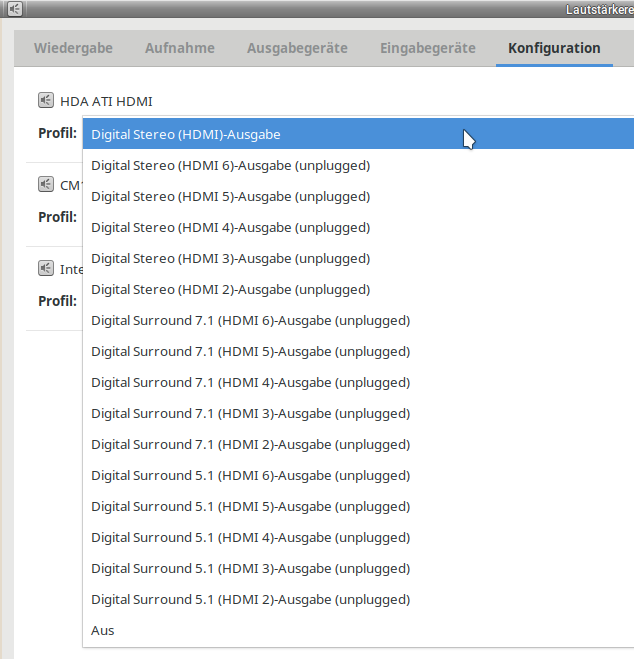This screenshot has width=634, height=659.
Task: Pick Digital Surround 7.1 (HDMI 5)-Ausgabe
Action: coord(250,351)
